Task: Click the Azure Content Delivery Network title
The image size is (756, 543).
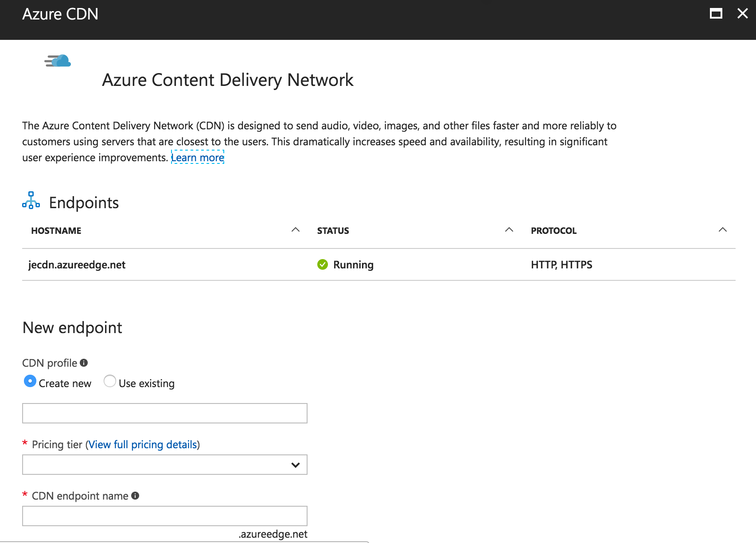Action: click(x=228, y=80)
